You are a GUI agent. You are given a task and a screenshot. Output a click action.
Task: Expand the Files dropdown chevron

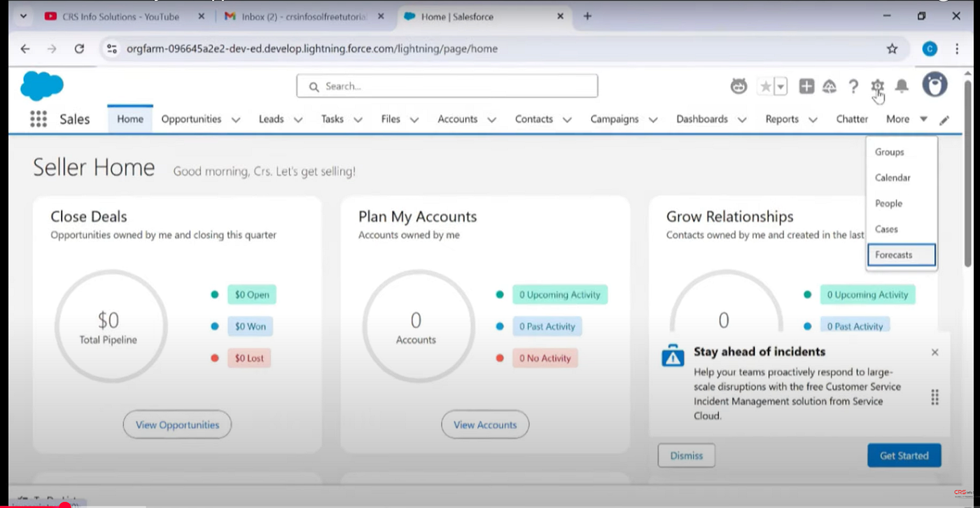tap(414, 120)
